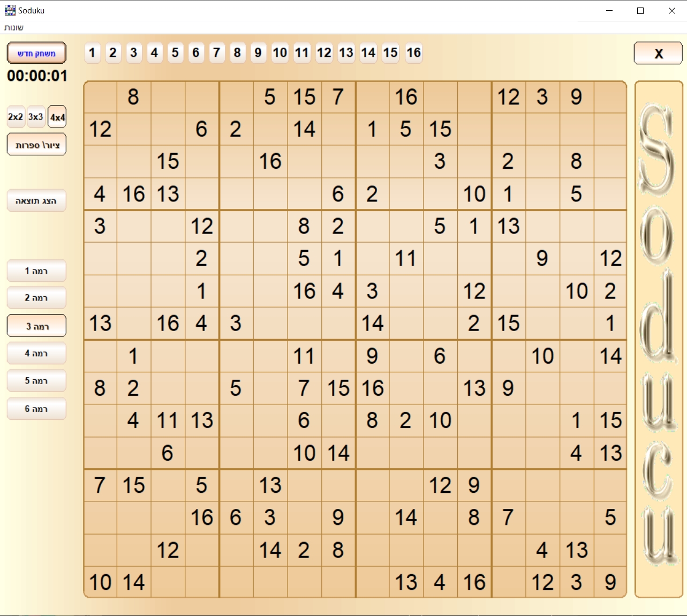Select difficulty level רמה 3
The image size is (687, 616).
pos(36,326)
